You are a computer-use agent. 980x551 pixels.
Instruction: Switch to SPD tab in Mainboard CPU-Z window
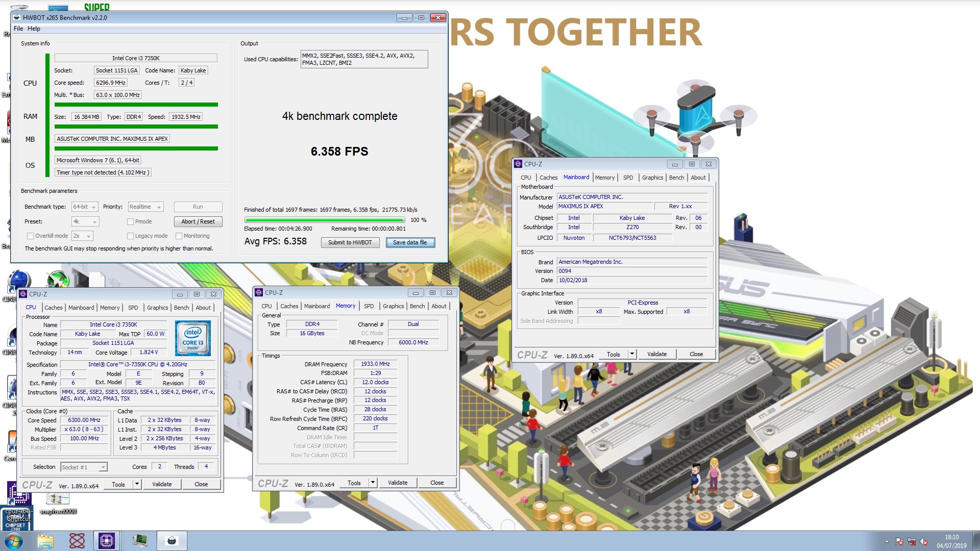(628, 178)
